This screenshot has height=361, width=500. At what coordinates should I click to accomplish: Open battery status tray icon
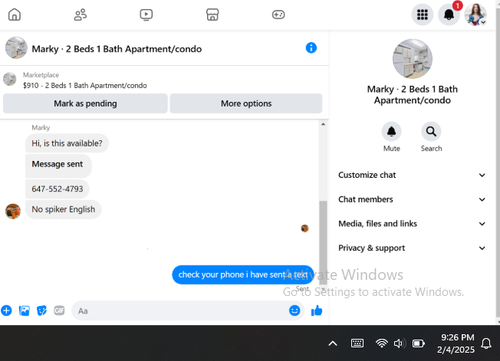pos(418,343)
